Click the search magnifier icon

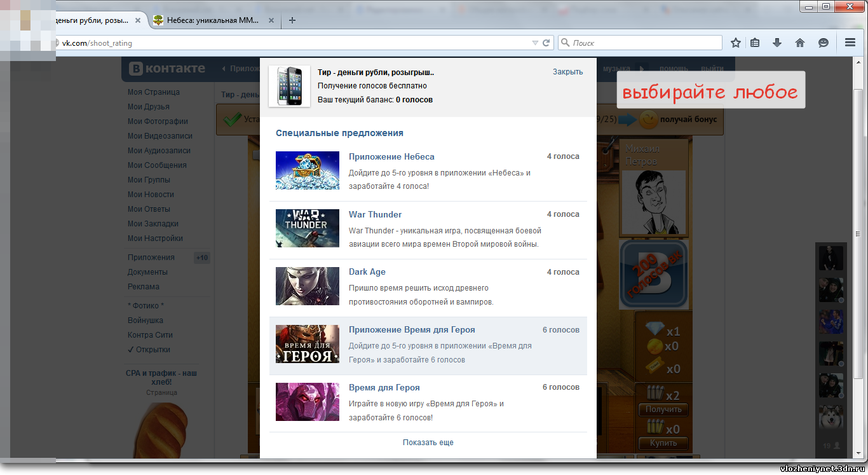click(x=565, y=43)
